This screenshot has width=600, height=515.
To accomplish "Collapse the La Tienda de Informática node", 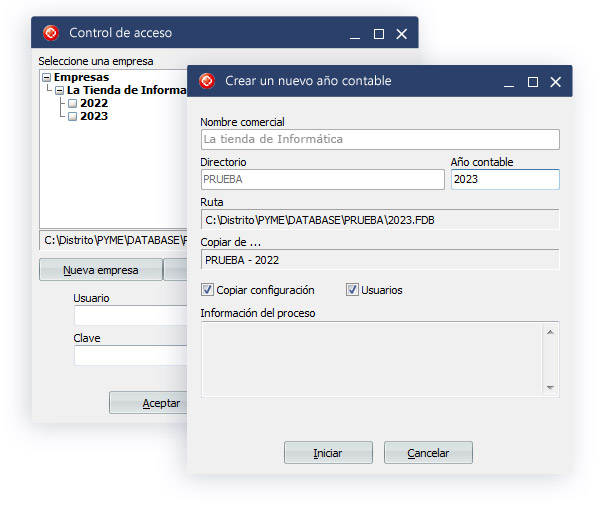I will [59, 90].
